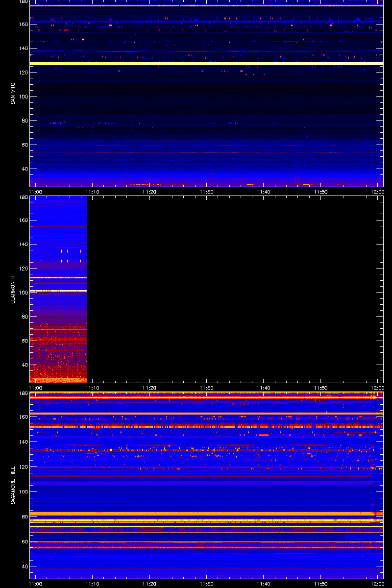Click 11:40 time label under Sagamore Hill plot

pos(264,584)
